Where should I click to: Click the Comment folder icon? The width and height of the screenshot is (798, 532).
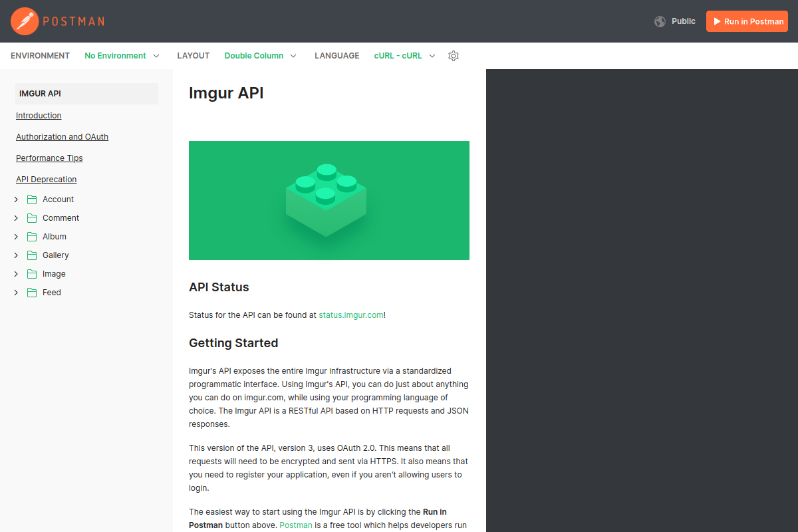point(32,218)
